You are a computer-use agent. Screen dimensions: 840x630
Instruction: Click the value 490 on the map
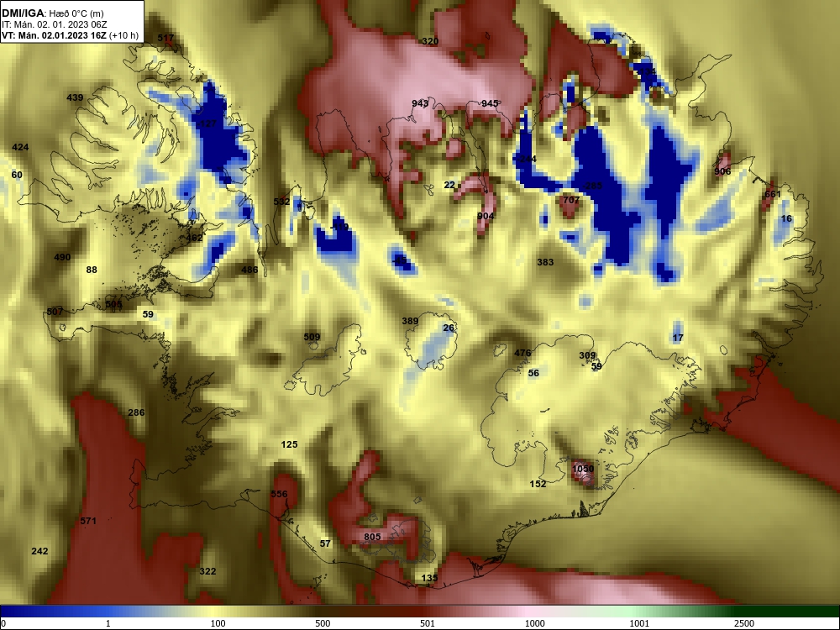point(62,258)
